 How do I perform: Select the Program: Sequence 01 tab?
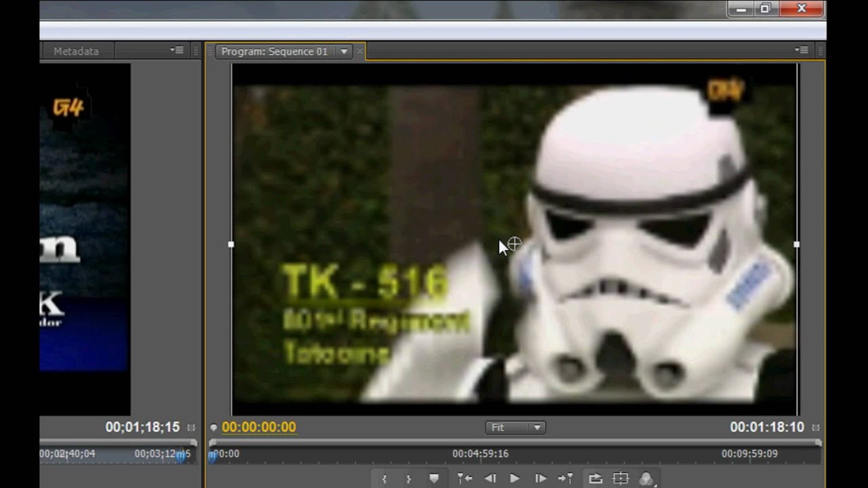275,52
